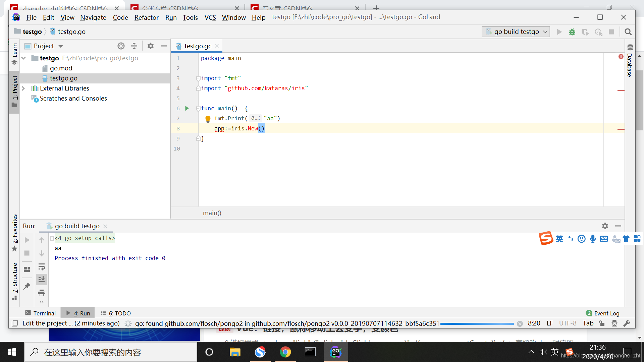
Task: Run with coverage icon in toolbar
Action: click(585, 32)
